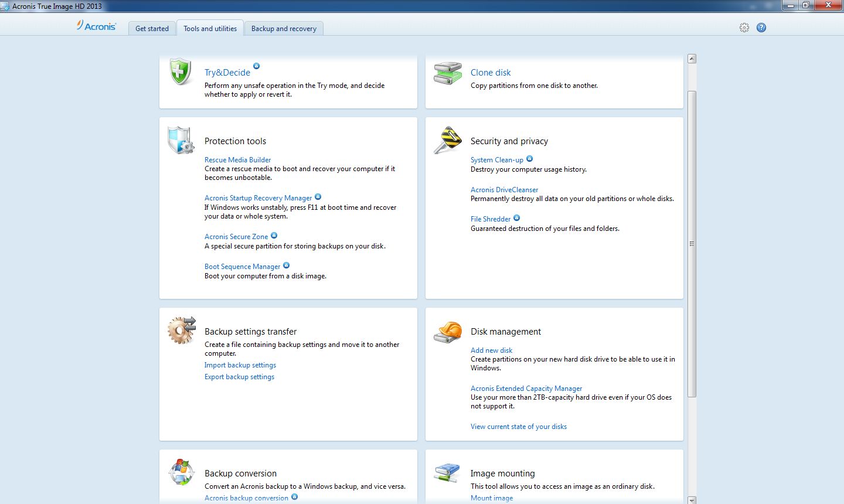Viewport: 844px width, 504px height.
Task: Click the Disk management hard-hat drive icon
Action: coord(448,332)
